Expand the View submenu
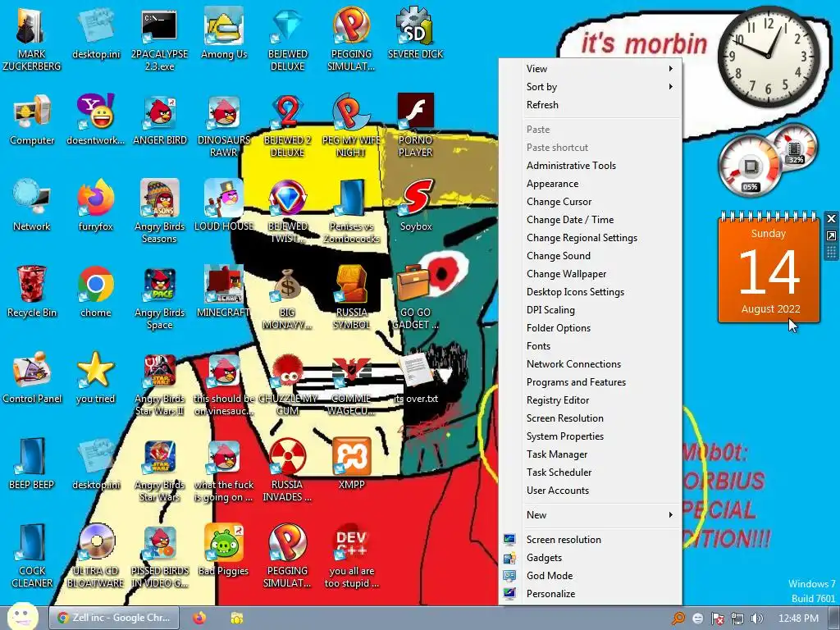840x630 pixels. click(591, 69)
